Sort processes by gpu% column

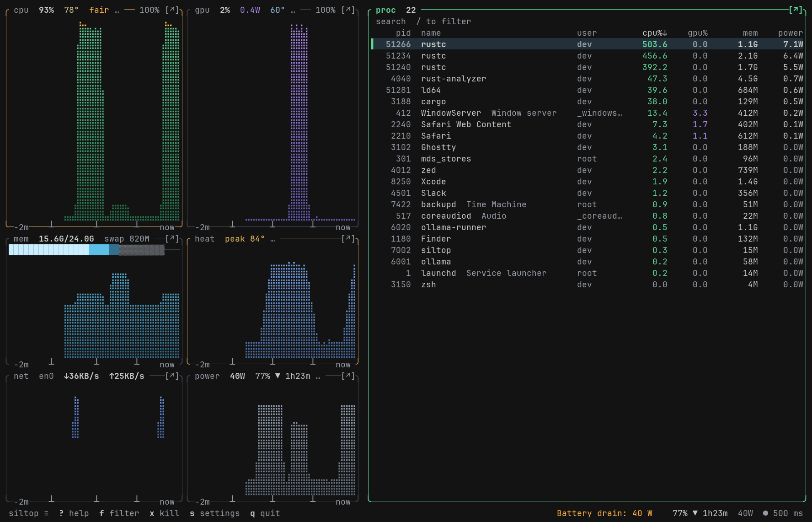click(698, 33)
